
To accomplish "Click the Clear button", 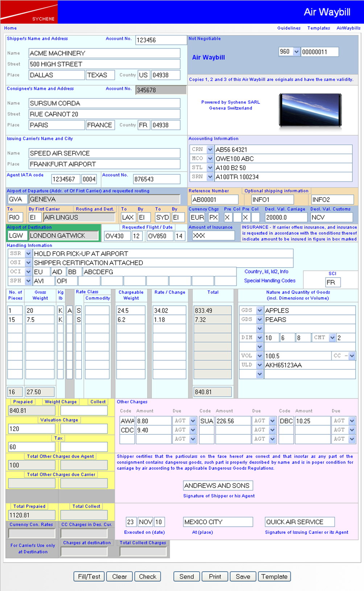I will coord(120,576).
